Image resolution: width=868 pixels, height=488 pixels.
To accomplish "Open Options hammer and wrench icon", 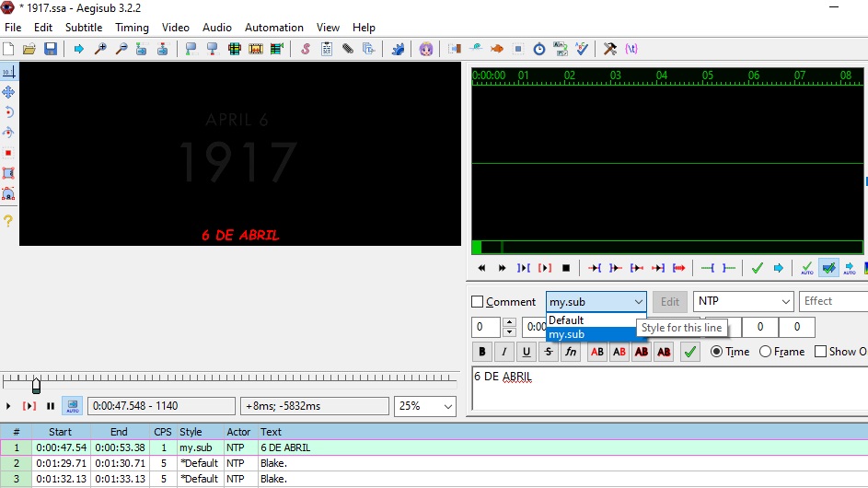I will [610, 49].
